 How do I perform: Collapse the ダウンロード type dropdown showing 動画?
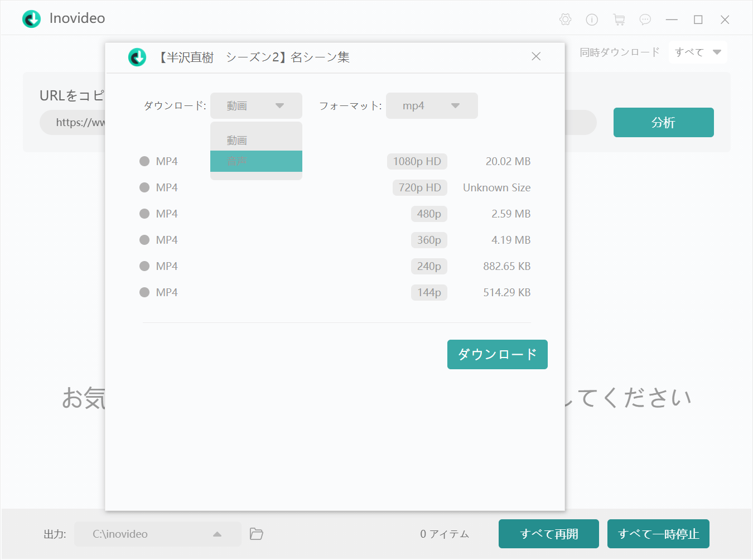(256, 105)
